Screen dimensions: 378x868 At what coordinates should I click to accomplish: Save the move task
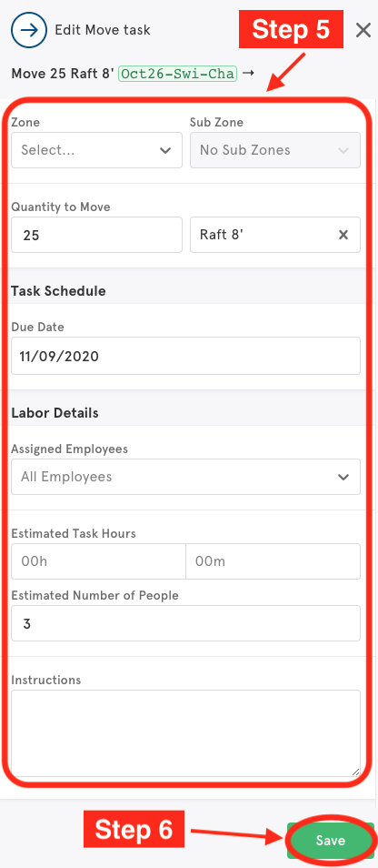click(331, 841)
